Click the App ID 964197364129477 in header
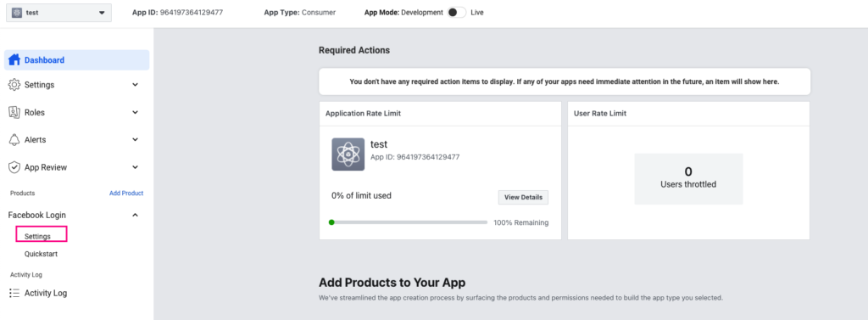868x320 pixels. pos(178,12)
